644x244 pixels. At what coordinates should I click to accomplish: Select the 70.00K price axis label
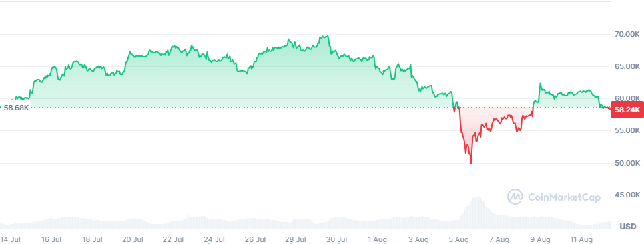[627, 35]
